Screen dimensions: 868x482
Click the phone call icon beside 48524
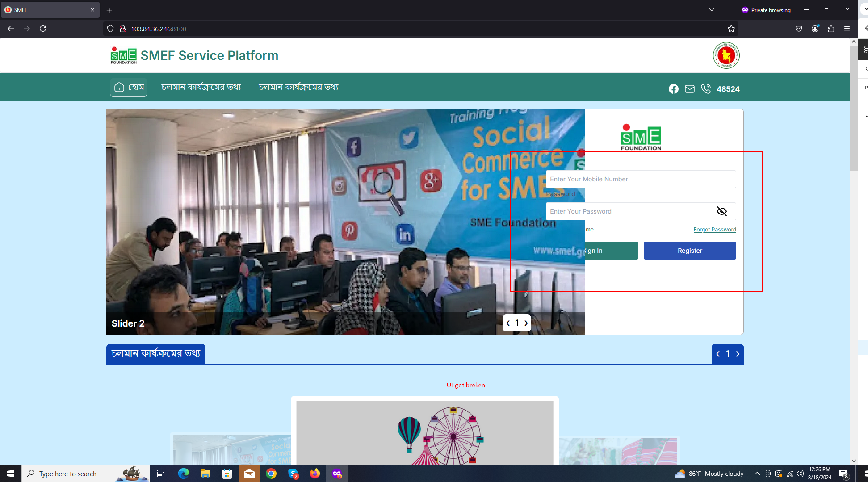tap(705, 89)
